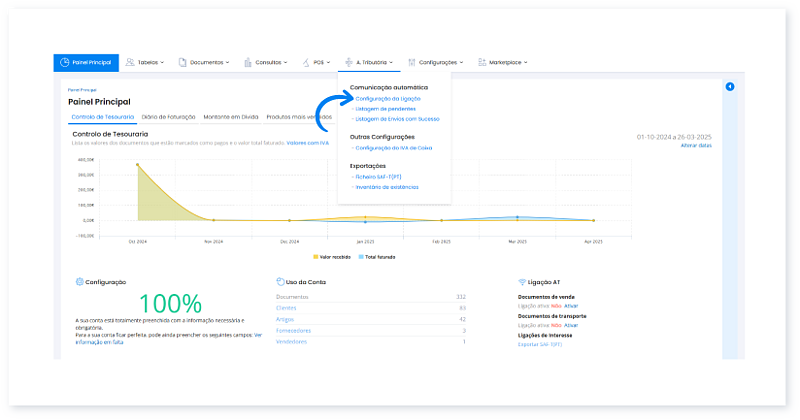The image size is (800, 420).
Task: Click the Ligação AT wifi icon
Action: click(x=522, y=283)
